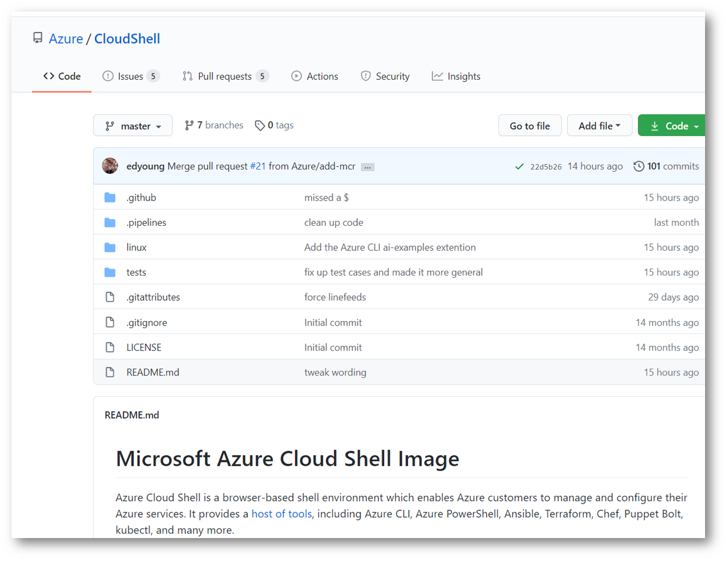Open the Issues tab

(130, 77)
